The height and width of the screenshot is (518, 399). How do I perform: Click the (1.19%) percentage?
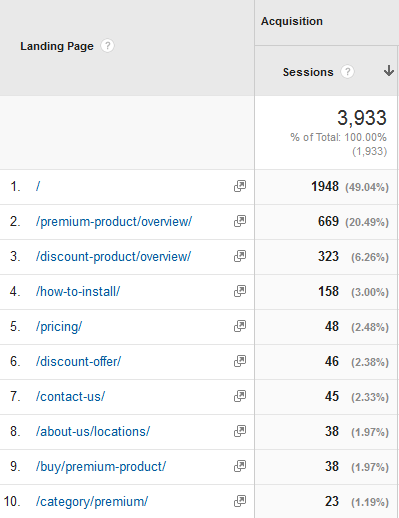click(370, 502)
